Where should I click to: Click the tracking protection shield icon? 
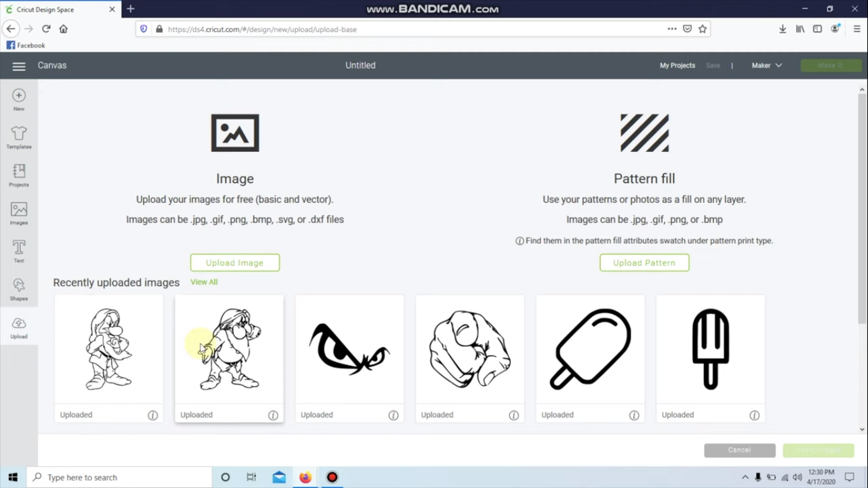pos(144,29)
